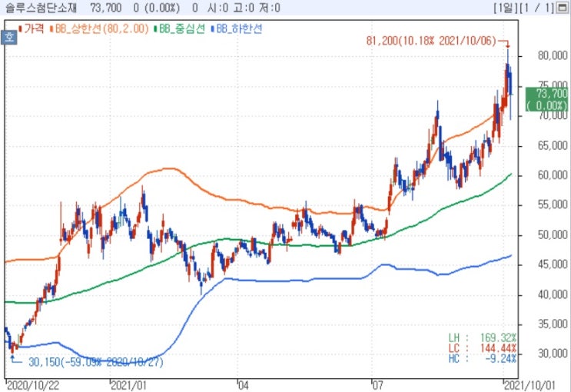
Task: Click the 80,000 price axis label
Action: (553, 56)
